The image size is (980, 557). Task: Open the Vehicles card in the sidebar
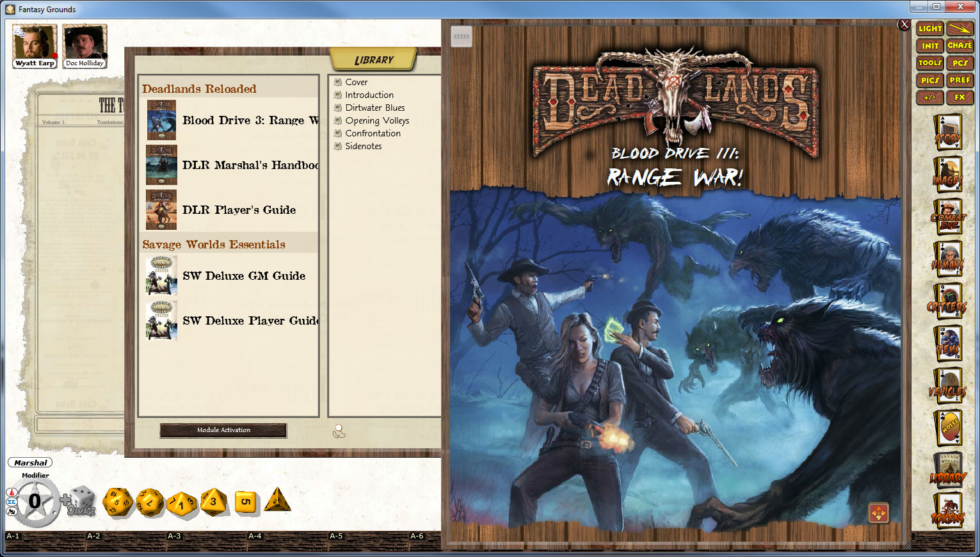tap(947, 387)
